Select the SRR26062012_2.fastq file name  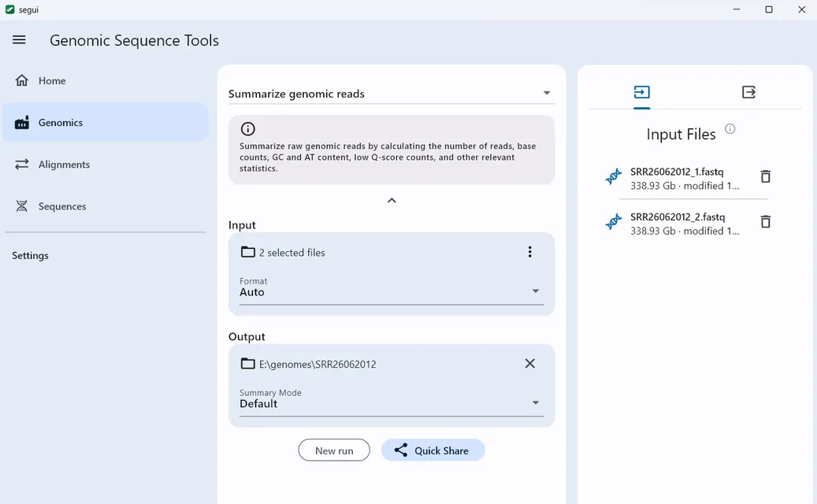(678, 217)
